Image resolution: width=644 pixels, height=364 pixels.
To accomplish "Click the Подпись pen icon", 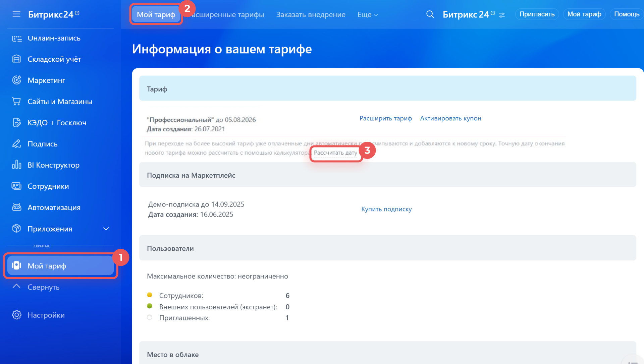I will tap(16, 144).
